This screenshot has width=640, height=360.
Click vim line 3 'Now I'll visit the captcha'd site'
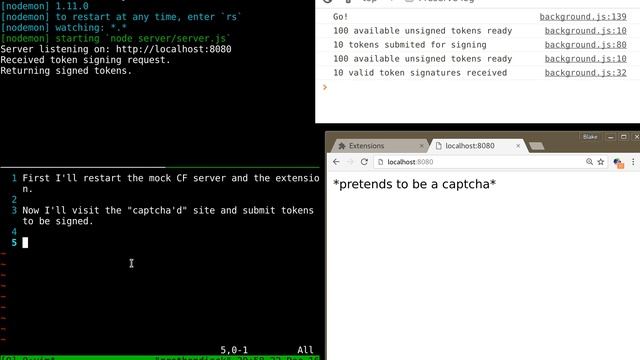click(x=168, y=216)
